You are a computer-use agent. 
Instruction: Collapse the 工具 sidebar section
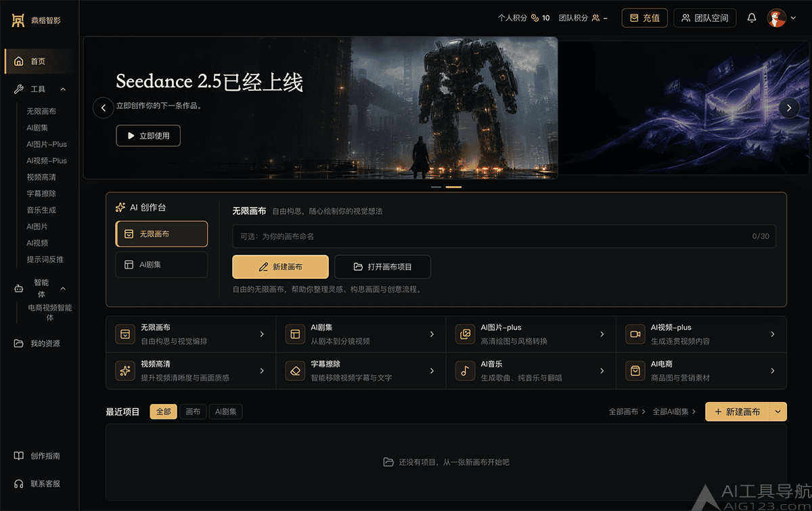63,89
